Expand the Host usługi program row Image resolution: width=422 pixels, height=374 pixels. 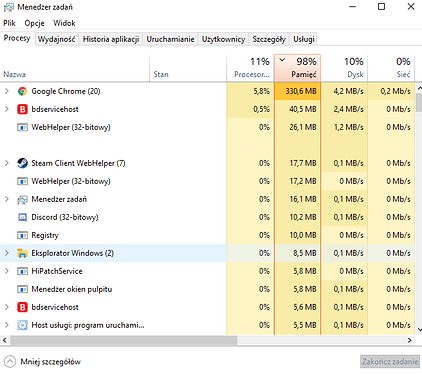coord(7,325)
